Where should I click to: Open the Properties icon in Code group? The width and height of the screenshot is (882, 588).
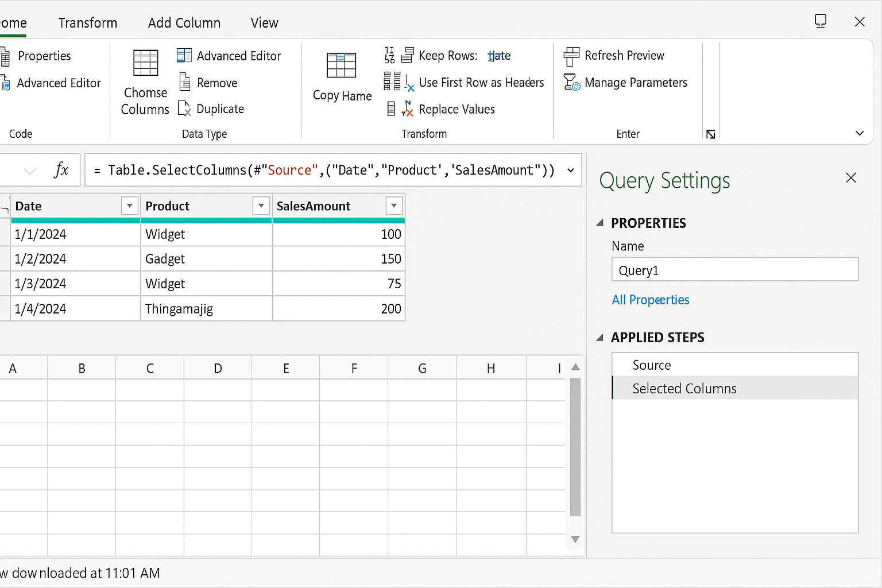coord(5,57)
